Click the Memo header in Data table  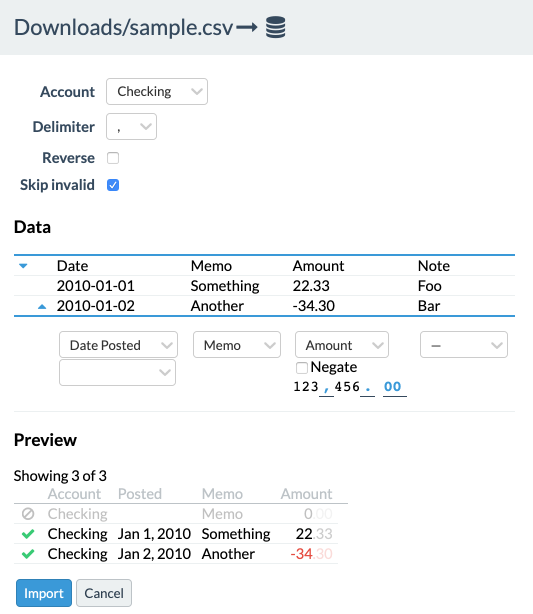coord(211,266)
